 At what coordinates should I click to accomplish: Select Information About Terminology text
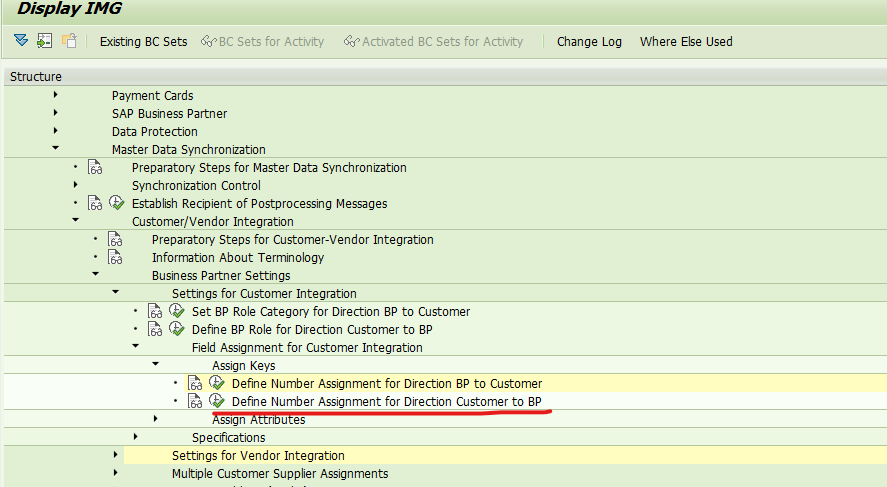(x=238, y=258)
